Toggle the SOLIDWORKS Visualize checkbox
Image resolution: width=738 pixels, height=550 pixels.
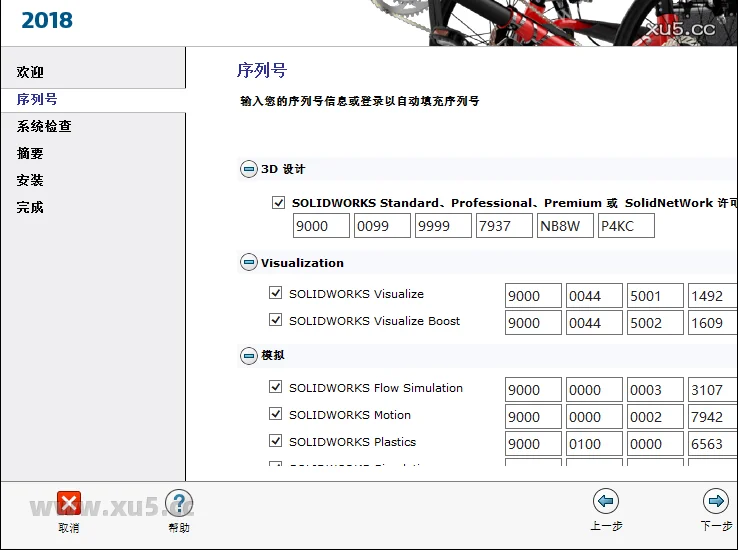point(276,294)
